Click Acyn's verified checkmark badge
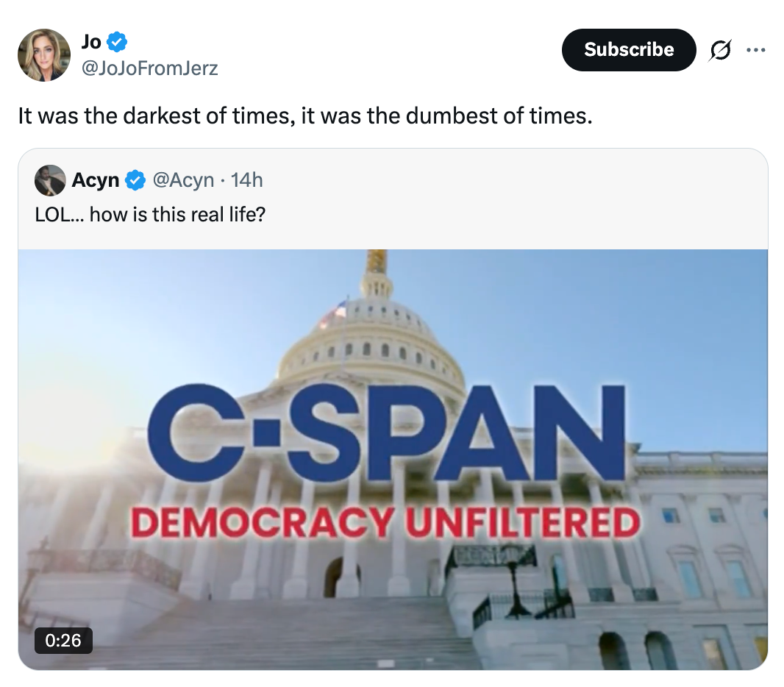This screenshot has height=687, width=784. [x=135, y=180]
